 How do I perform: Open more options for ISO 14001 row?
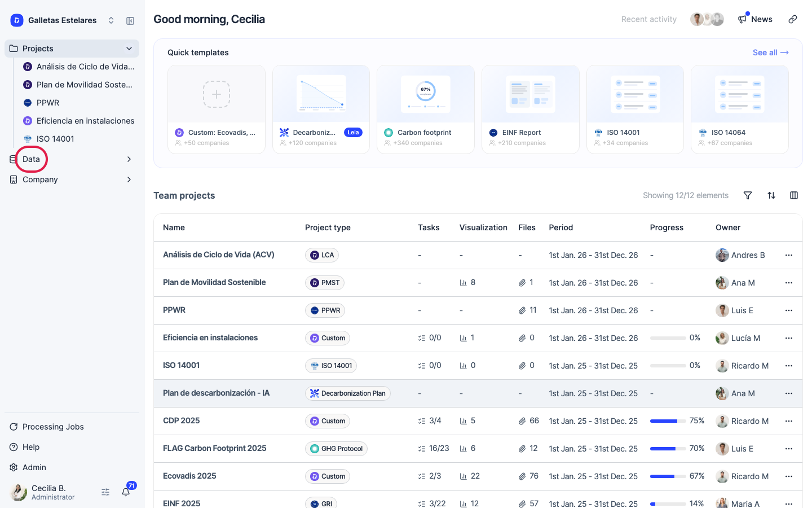789,366
